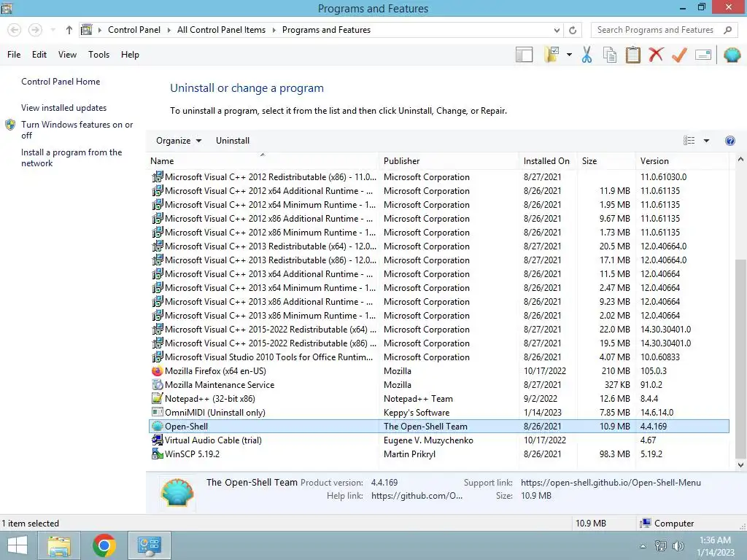The height and width of the screenshot is (560, 747).
Task: Click the Copy toolbar icon
Action: pos(609,55)
